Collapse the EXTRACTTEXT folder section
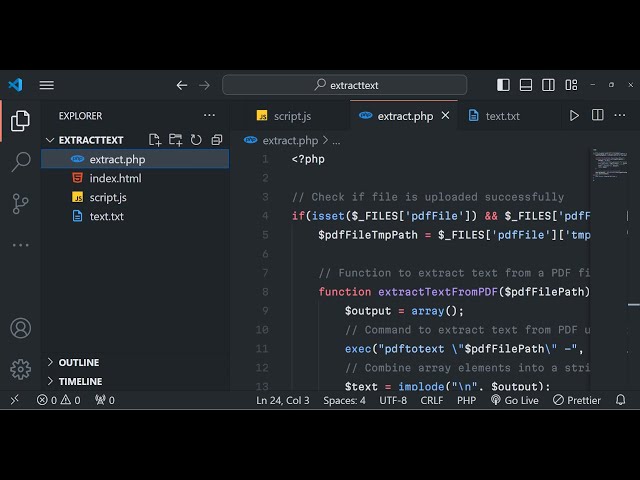The width and height of the screenshot is (640, 480). 90,140
